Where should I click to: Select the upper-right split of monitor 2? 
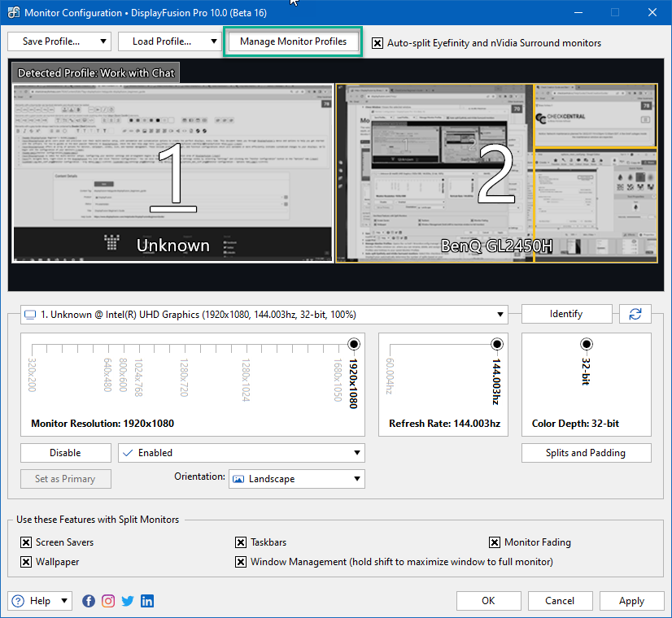click(596, 115)
